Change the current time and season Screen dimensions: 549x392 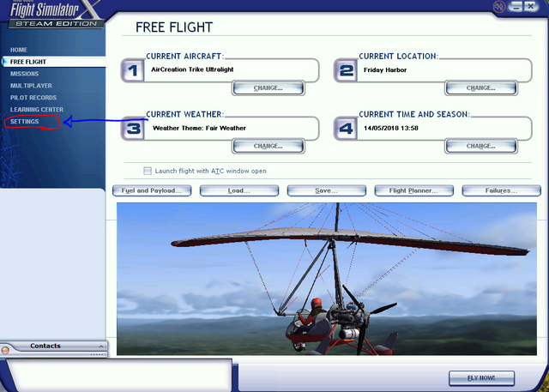(x=481, y=146)
